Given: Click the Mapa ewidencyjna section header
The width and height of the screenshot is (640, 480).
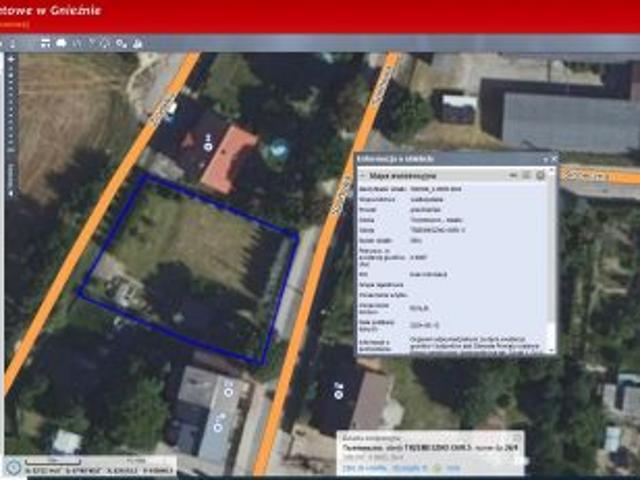Looking at the screenshot, I should point(453,176).
